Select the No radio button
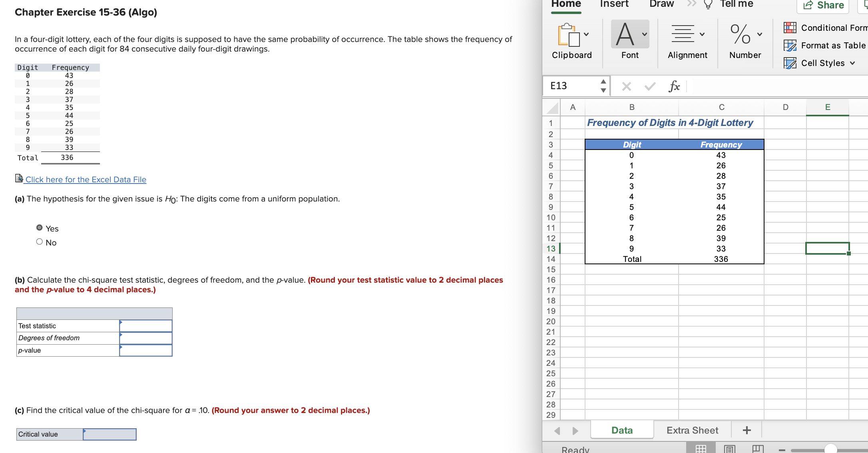This screenshot has height=453, width=868. (x=39, y=242)
